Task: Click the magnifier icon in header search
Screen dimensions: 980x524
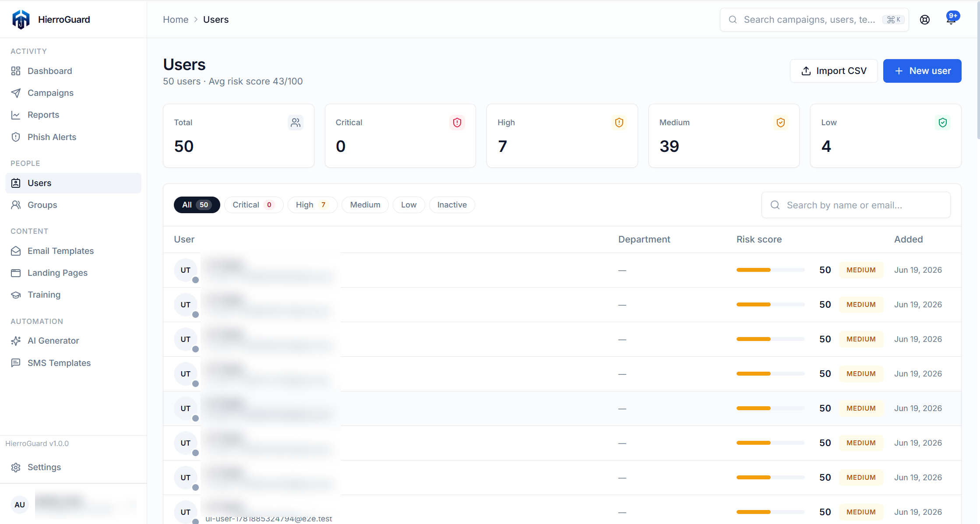Action: point(733,20)
